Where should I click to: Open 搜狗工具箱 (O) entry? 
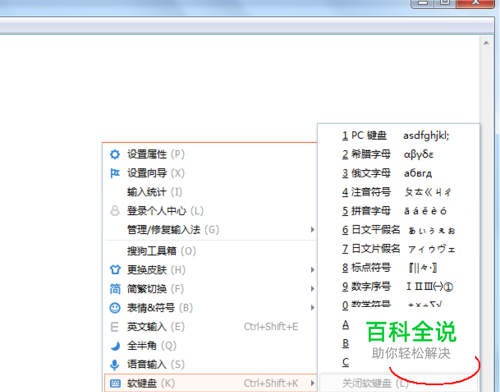pos(211,251)
